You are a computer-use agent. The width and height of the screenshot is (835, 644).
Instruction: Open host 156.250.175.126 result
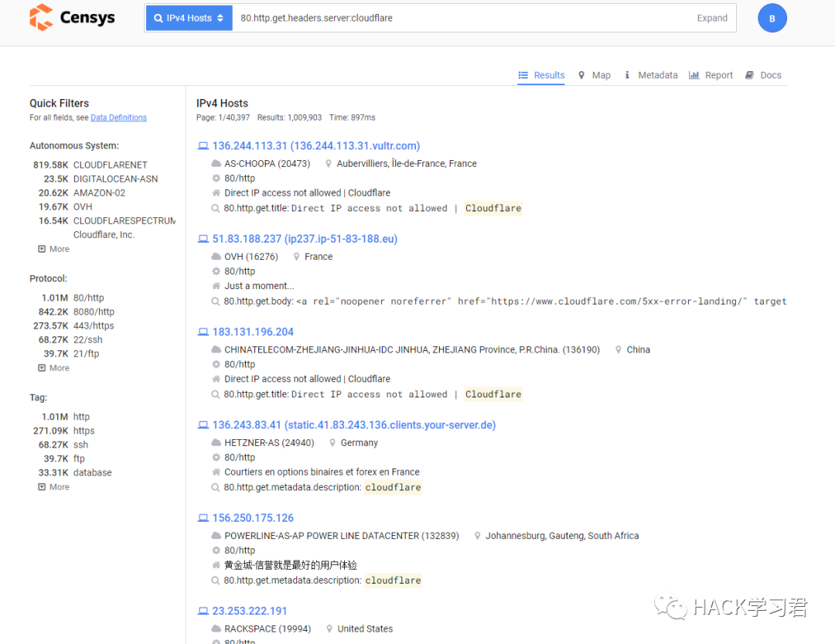coord(253,518)
